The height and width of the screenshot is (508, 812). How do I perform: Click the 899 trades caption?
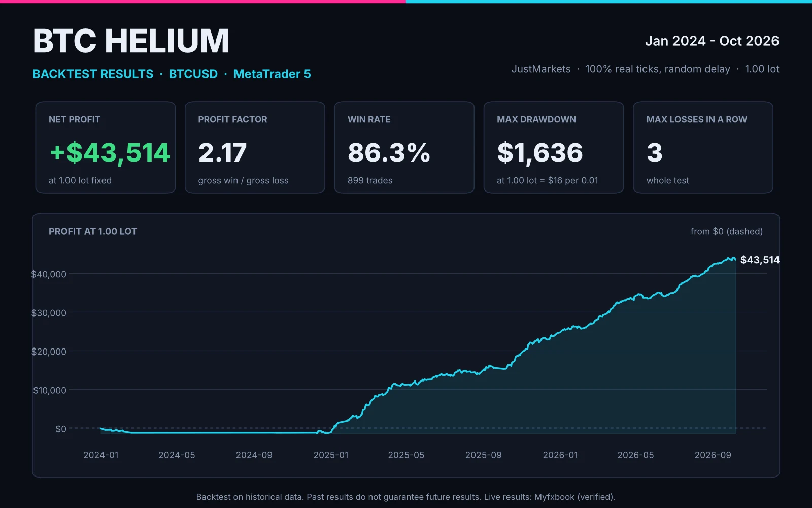[370, 180]
